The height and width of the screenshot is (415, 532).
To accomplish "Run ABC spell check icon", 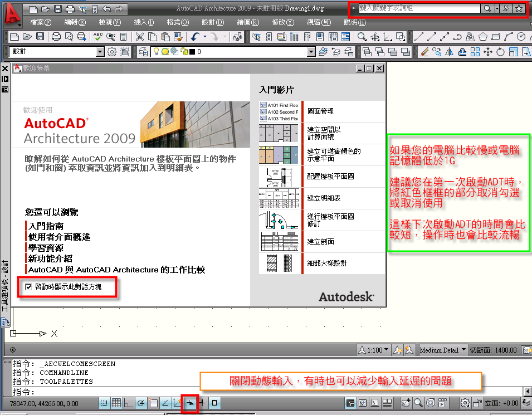I will [x=98, y=37].
